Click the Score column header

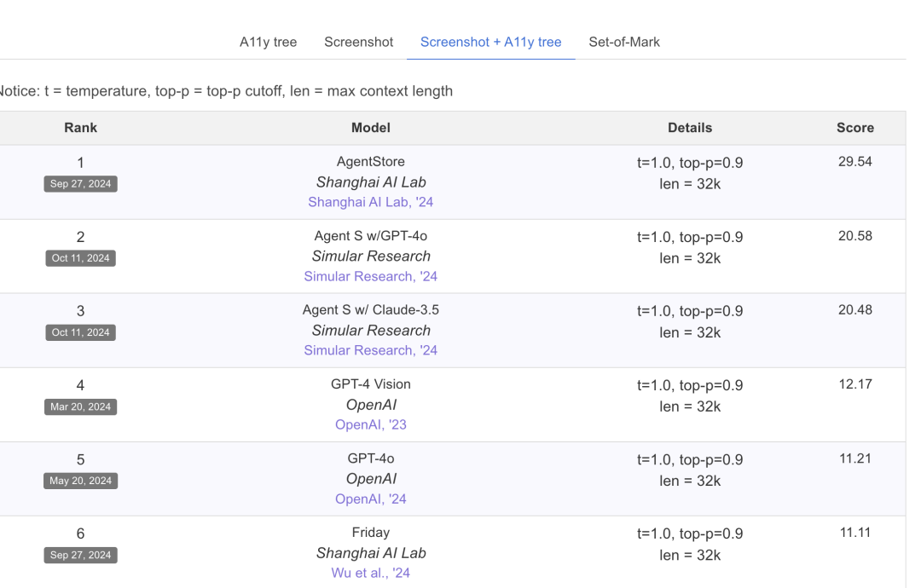click(854, 128)
